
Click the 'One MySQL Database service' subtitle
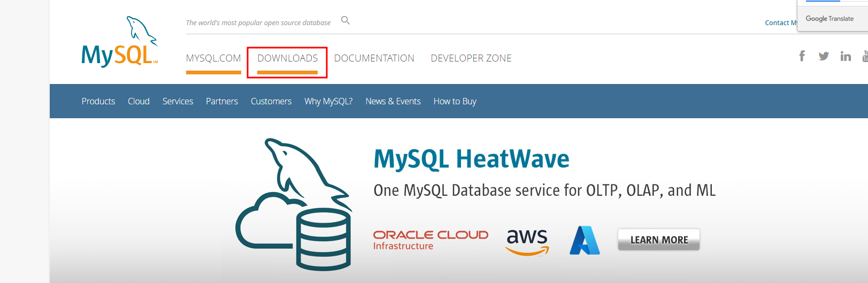click(544, 190)
